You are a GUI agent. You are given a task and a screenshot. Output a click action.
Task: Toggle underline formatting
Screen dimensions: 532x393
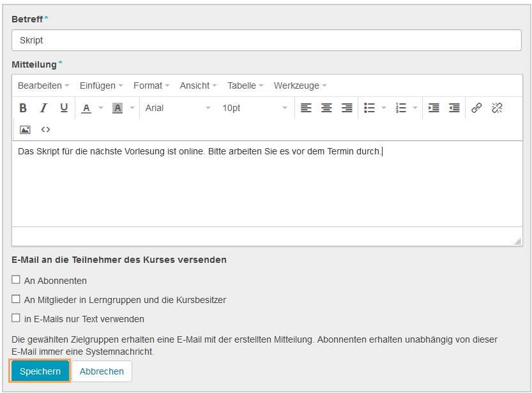(x=62, y=108)
